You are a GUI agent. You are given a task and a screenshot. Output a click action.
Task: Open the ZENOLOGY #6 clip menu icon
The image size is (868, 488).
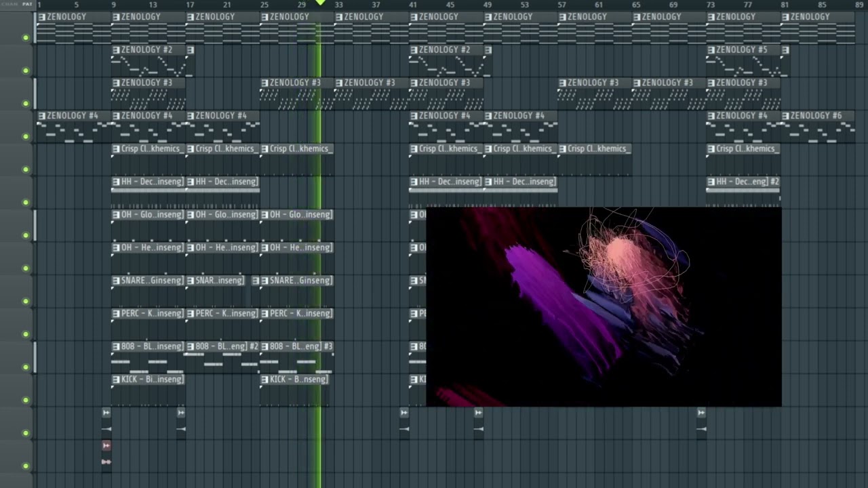785,116
